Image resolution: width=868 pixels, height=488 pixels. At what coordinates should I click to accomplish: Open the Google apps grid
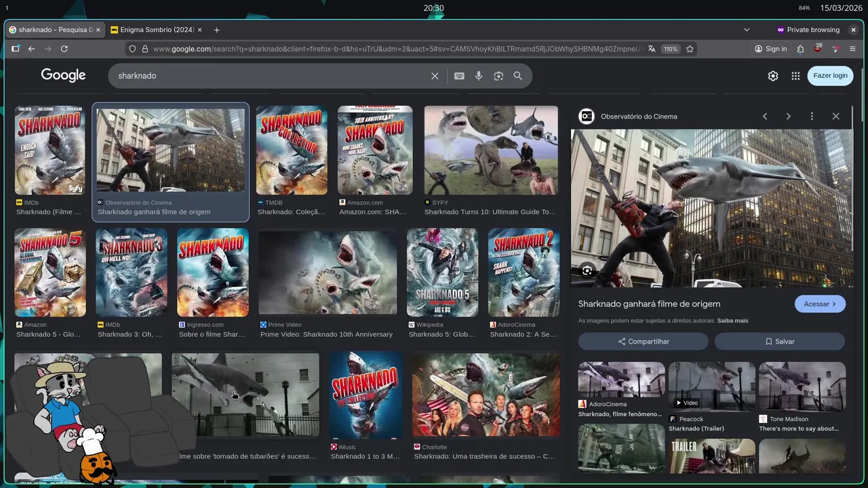(x=795, y=76)
